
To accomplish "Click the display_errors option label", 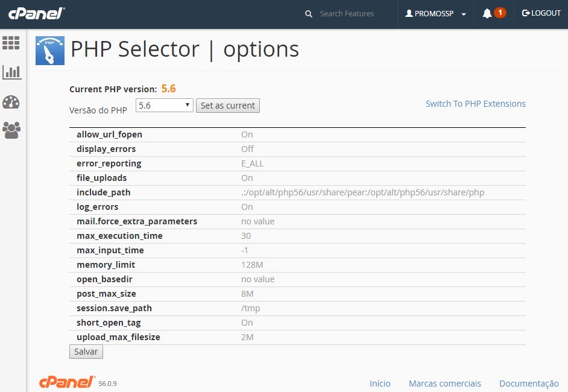I will click(x=106, y=149).
